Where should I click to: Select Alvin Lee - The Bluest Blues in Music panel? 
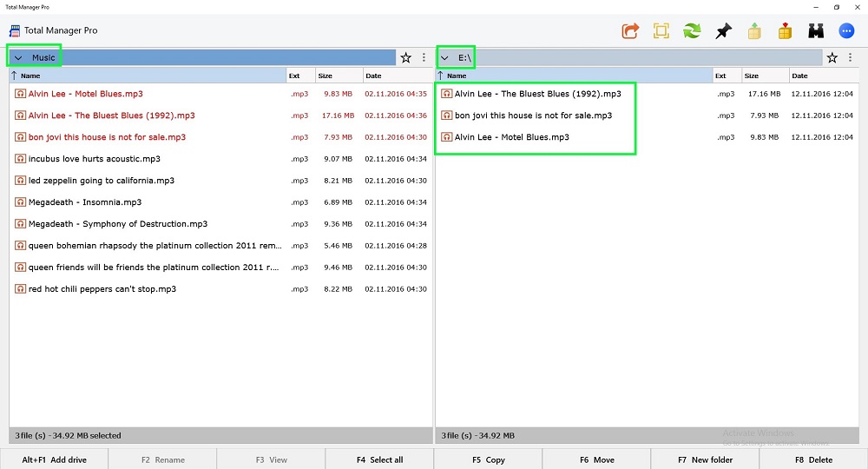pos(220,116)
